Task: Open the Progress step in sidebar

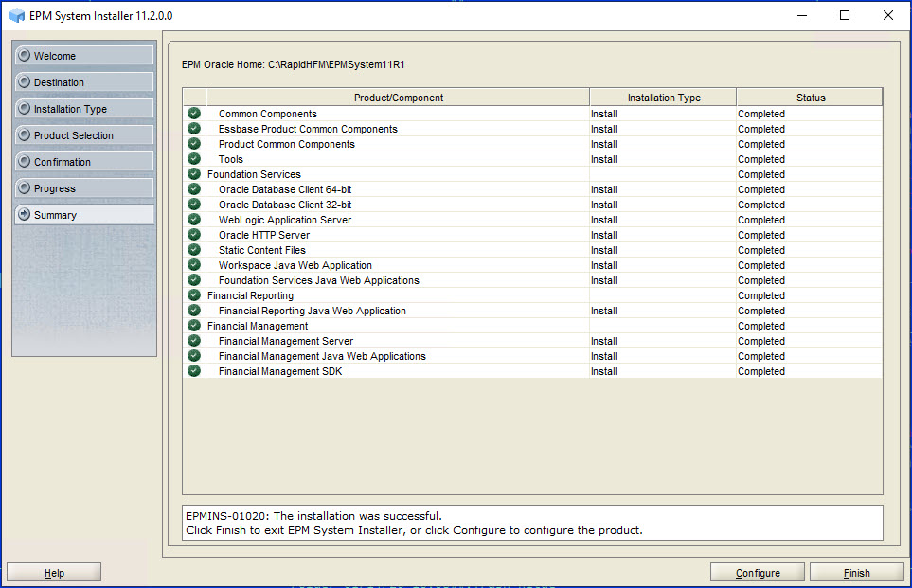Action: tap(84, 187)
